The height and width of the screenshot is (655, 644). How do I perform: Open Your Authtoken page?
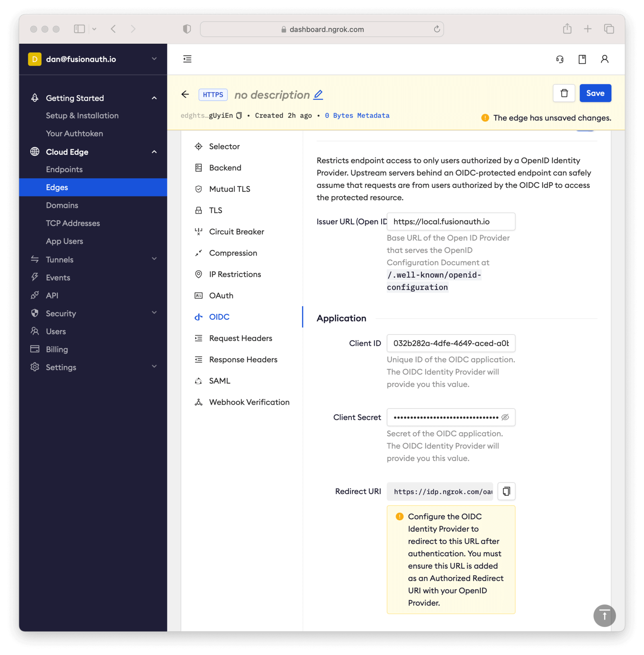pos(74,134)
